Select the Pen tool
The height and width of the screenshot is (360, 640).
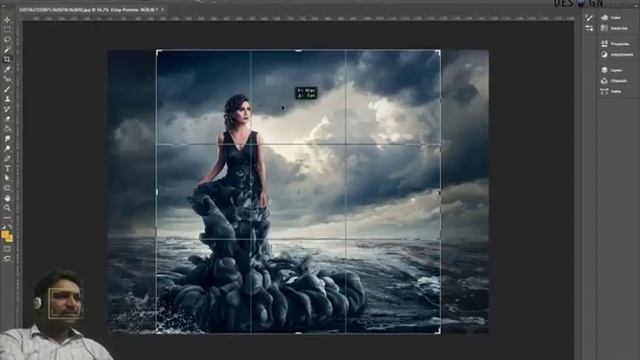tap(7, 158)
